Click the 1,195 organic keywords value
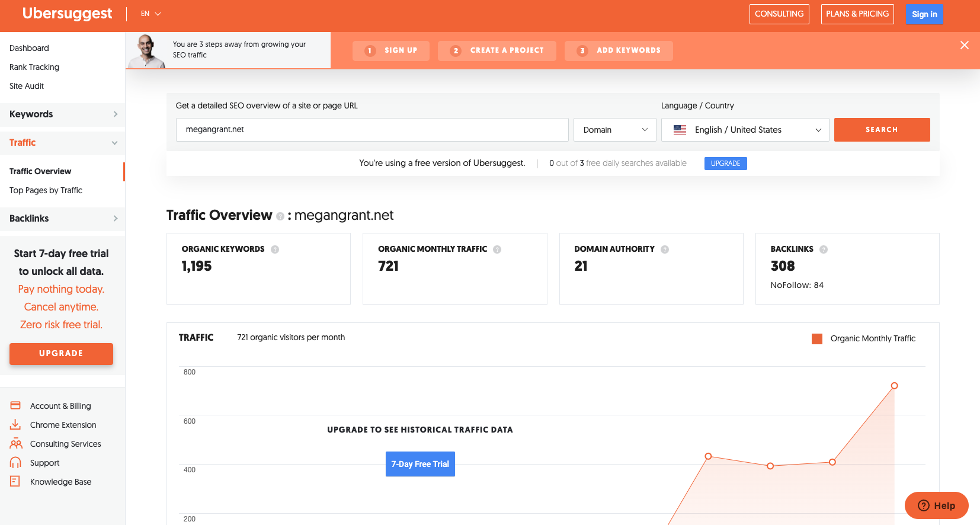 point(197,267)
